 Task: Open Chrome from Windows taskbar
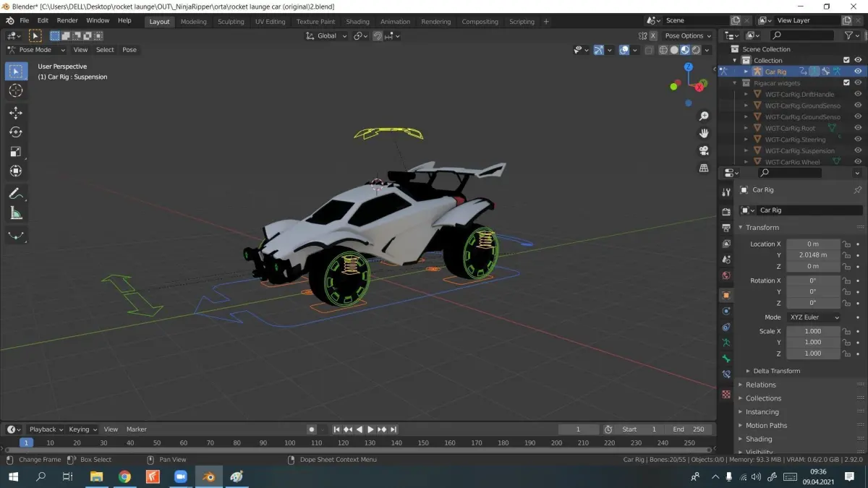coord(124,476)
